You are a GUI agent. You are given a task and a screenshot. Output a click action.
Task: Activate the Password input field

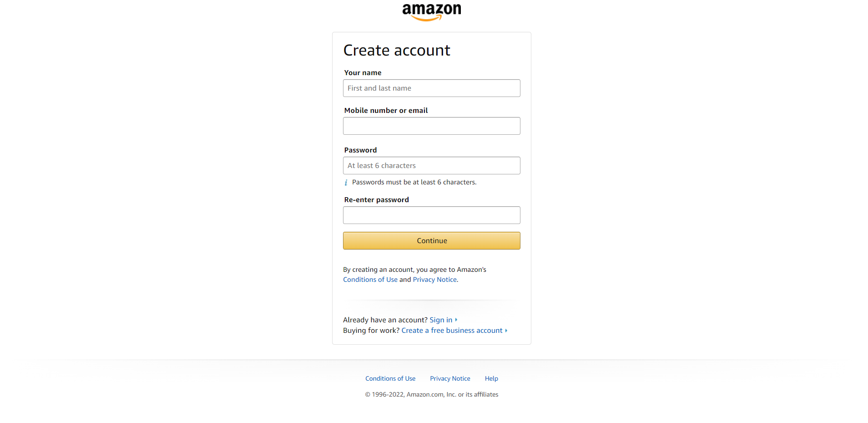coord(431,166)
